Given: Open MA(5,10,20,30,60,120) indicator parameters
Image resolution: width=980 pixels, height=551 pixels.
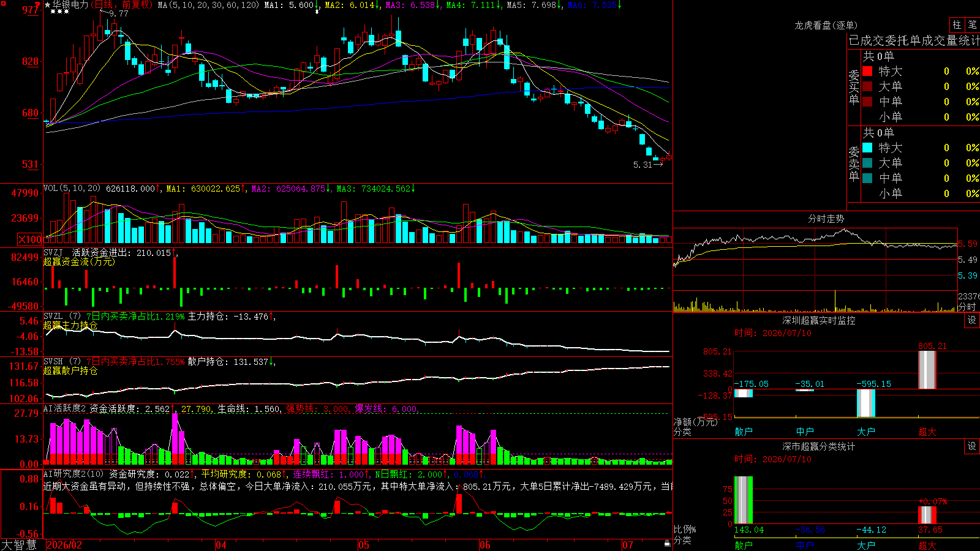Looking at the screenshot, I should click(x=208, y=5).
